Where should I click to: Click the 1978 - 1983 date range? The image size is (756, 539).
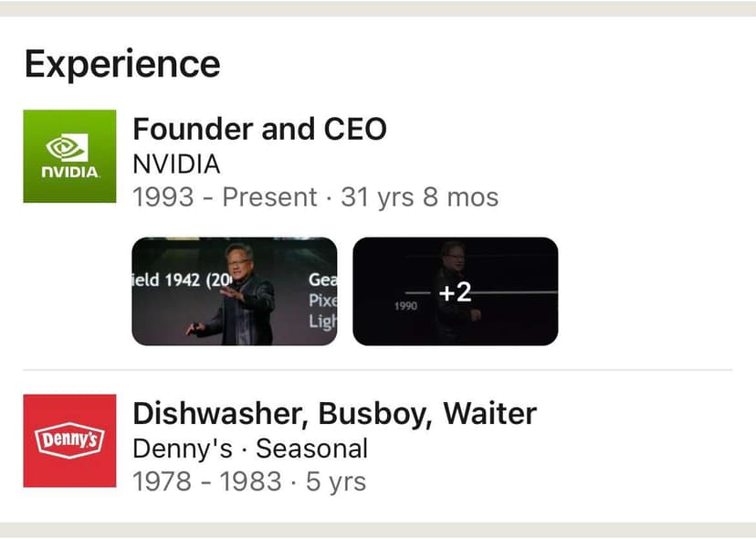click(207, 481)
